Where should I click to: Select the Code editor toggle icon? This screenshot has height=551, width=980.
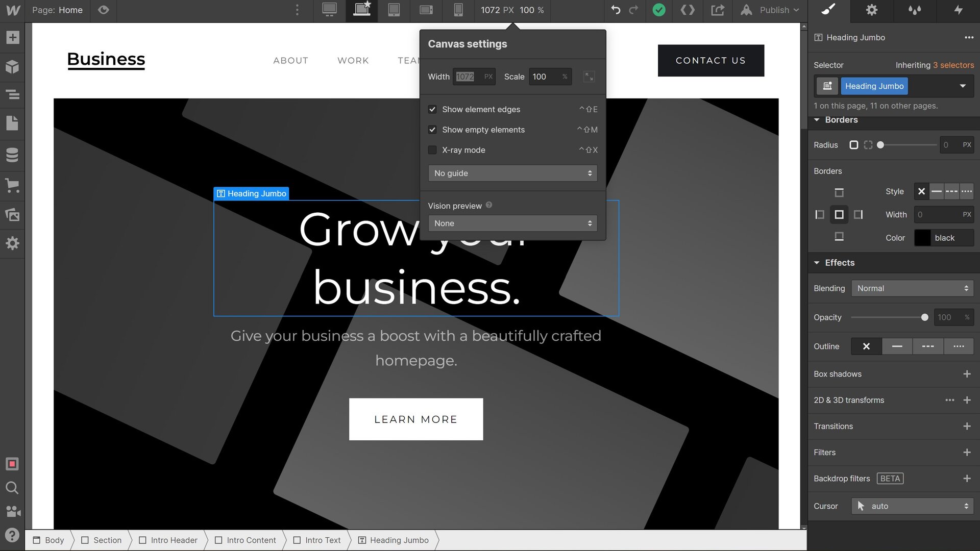(688, 10)
